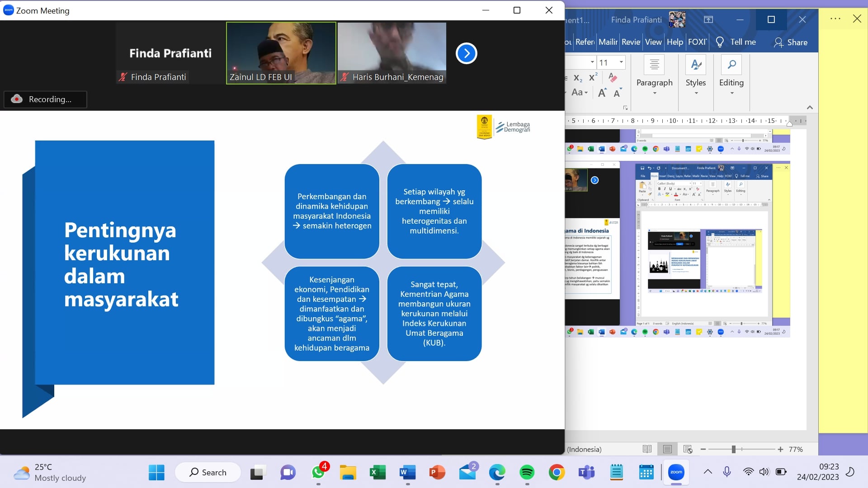868x488 pixels.
Task: Switch to Read Mode view
Action: pos(647,449)
